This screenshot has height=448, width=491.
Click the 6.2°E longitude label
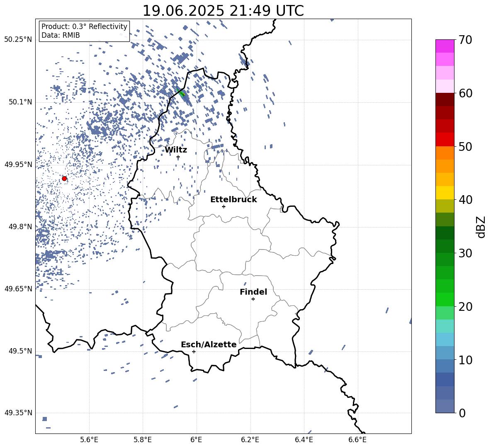[x=250, y=440]
